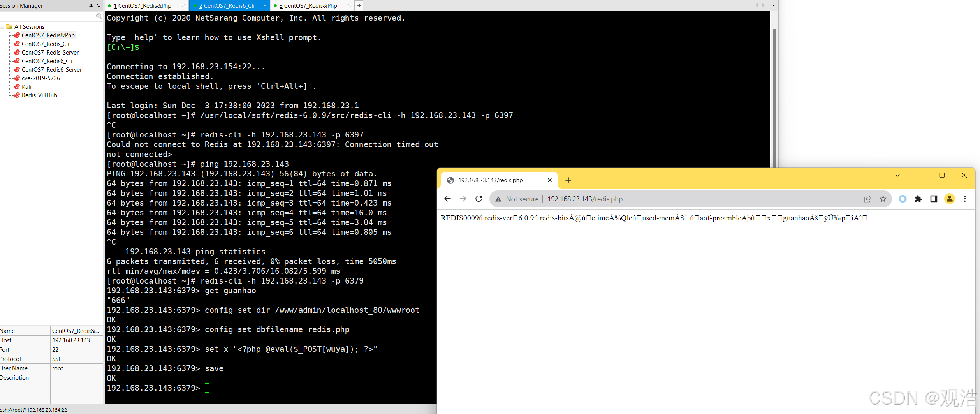
Task: Go back in the browser
Action: coord(447,199)
